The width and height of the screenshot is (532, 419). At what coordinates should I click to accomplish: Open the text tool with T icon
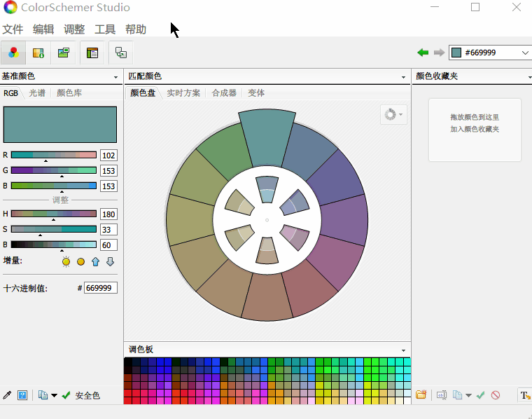point(524,395)
